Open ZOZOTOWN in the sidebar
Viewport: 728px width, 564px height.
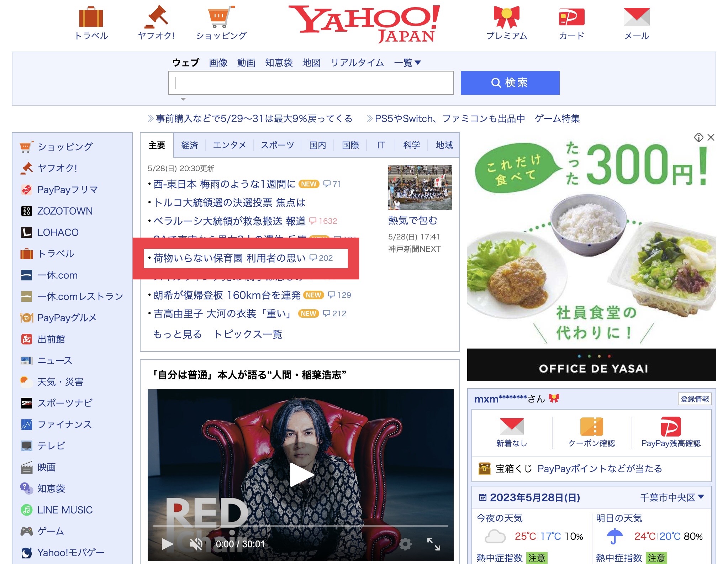tap(65, 211)
